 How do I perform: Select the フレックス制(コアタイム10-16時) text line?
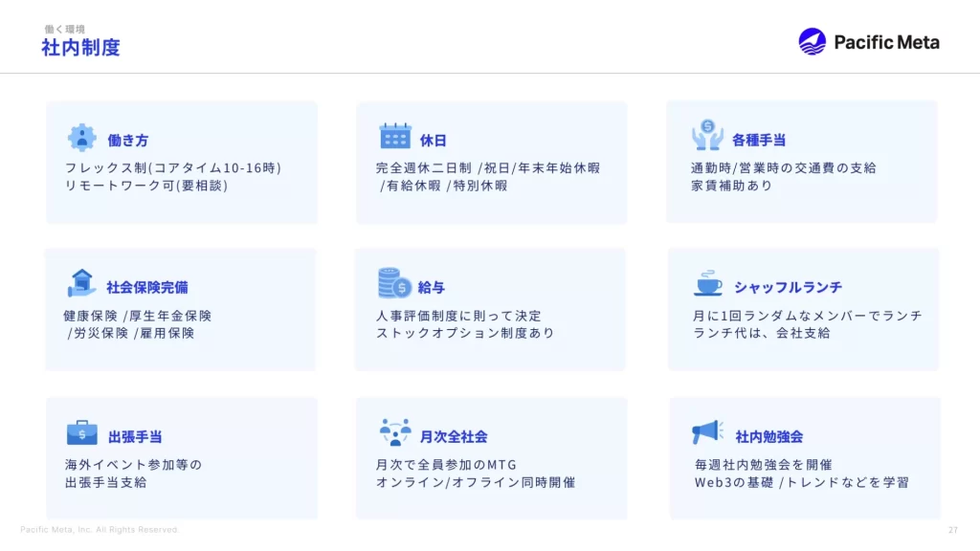pos(173,167)
